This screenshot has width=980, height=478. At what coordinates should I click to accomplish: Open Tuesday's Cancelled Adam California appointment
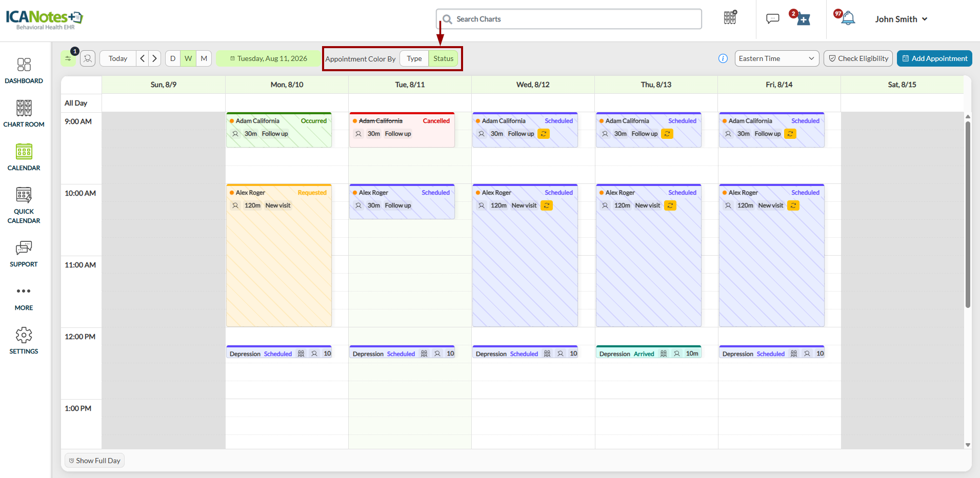pyautogui.click(x=402, y=130)
